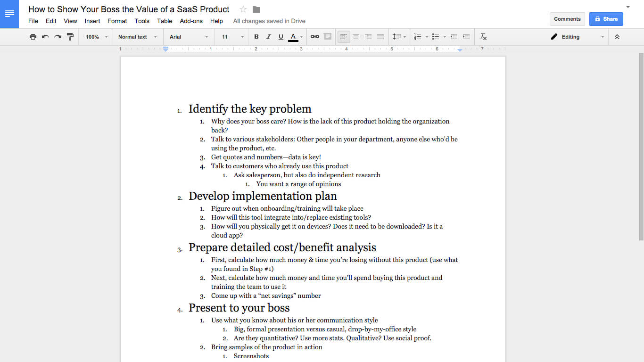Star this document
This screenshot has height=362, width=644.
(x=243, y=9)
